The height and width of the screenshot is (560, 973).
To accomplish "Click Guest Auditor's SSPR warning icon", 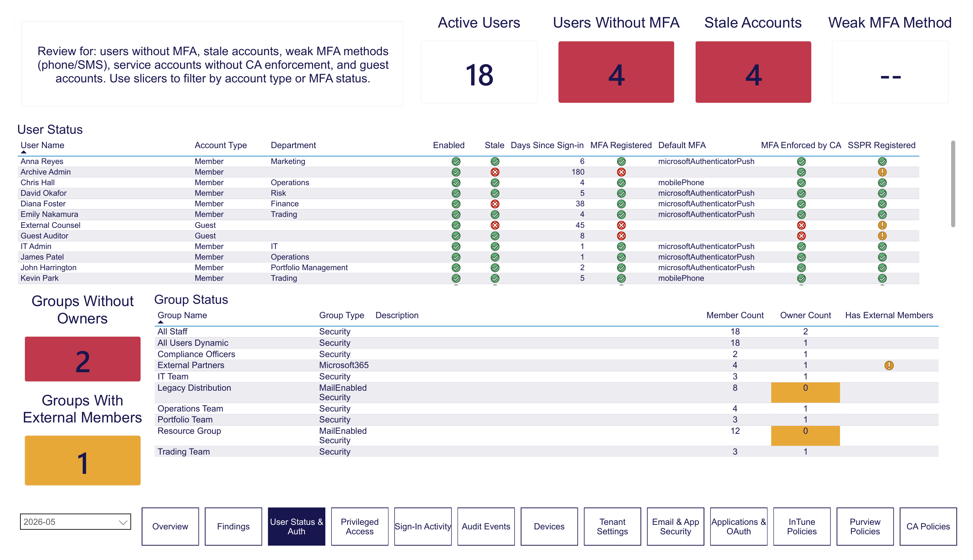I will (x=882, y=236).
